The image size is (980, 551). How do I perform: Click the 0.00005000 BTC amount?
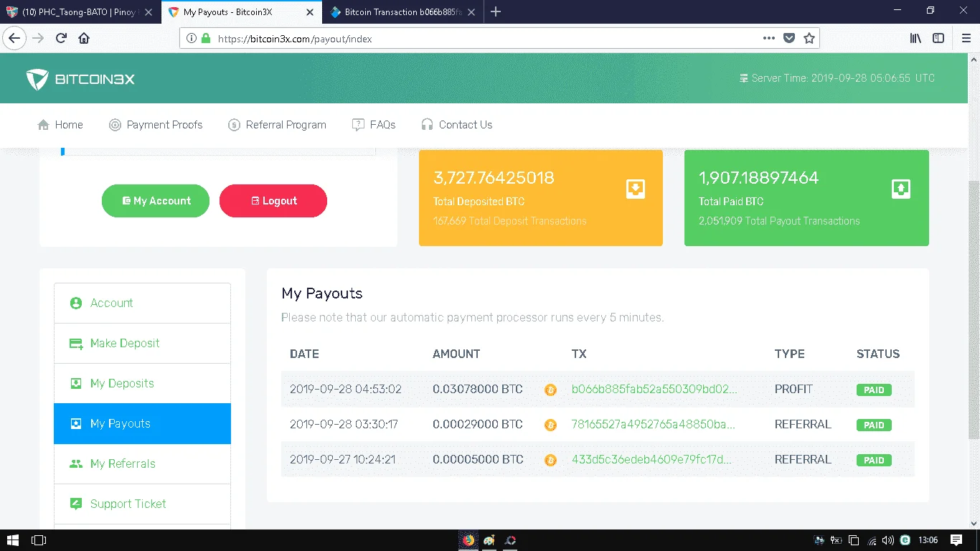pyautogui.click(x=478, y=460)
